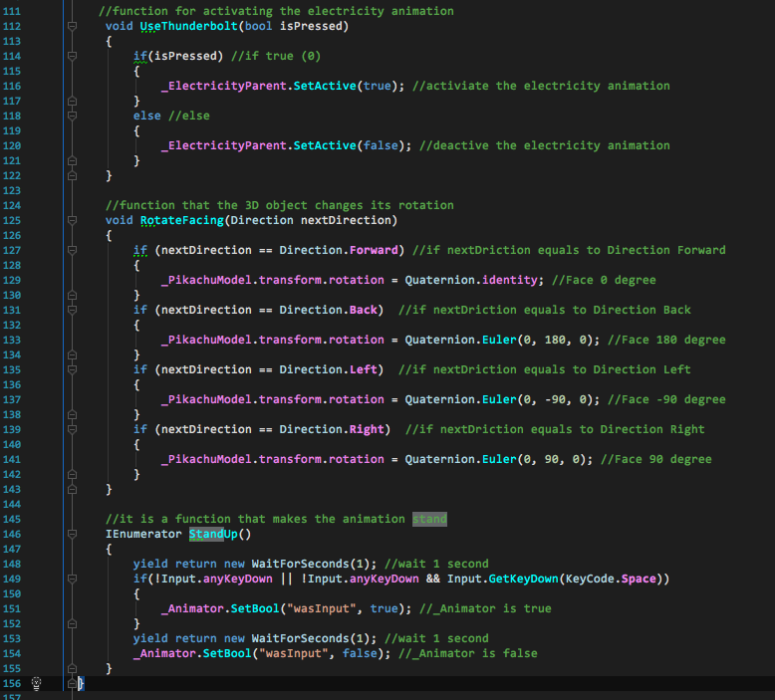Click the highlighted word stand in comment
The image size is (775, 700).
point(429,519)
